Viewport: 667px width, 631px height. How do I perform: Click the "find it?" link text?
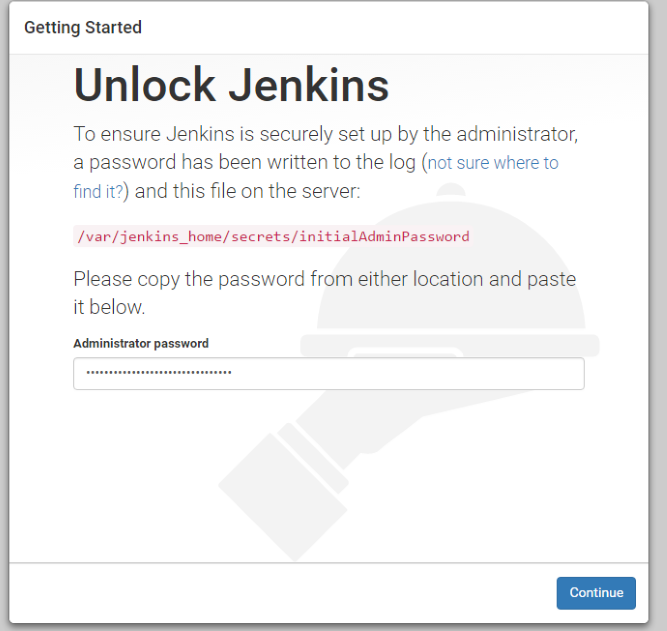tap(98, 191)
